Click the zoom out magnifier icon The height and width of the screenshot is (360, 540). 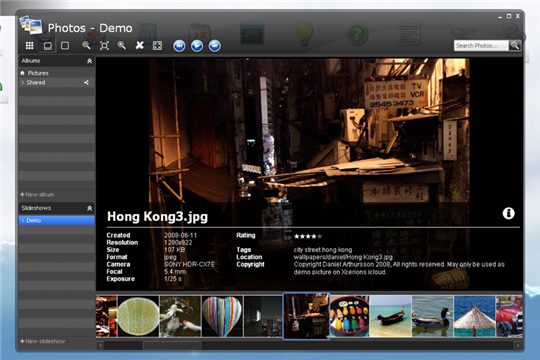pyautogui.click(x=86, y=45)
